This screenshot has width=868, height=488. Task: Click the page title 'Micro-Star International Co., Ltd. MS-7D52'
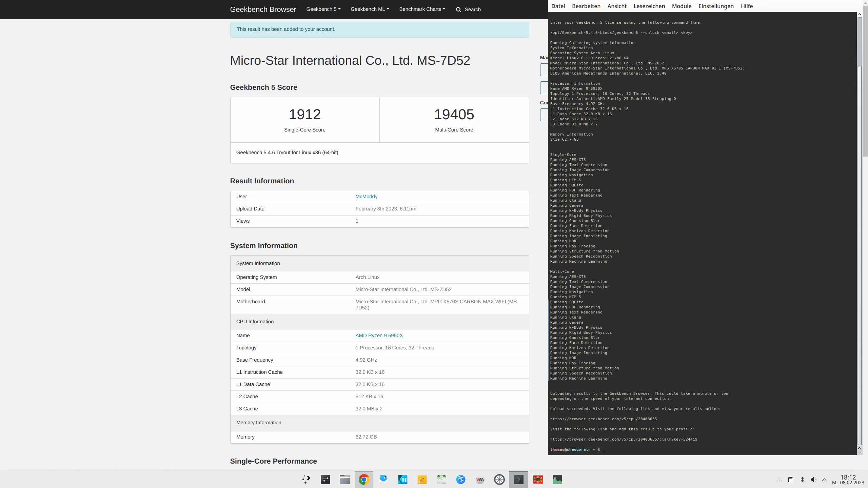pos(350,60)
